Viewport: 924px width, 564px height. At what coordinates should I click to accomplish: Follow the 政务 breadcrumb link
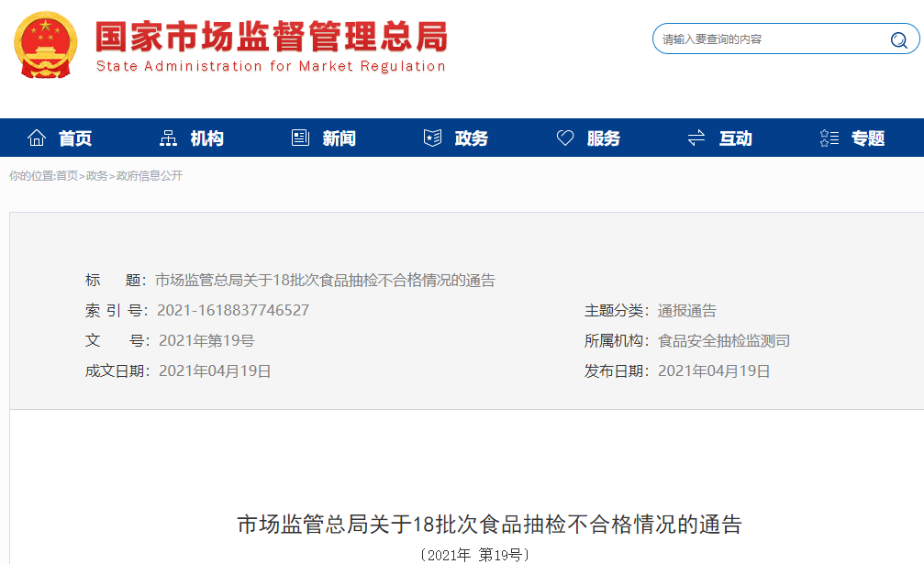pyautogui.click(x=96, y=175)
